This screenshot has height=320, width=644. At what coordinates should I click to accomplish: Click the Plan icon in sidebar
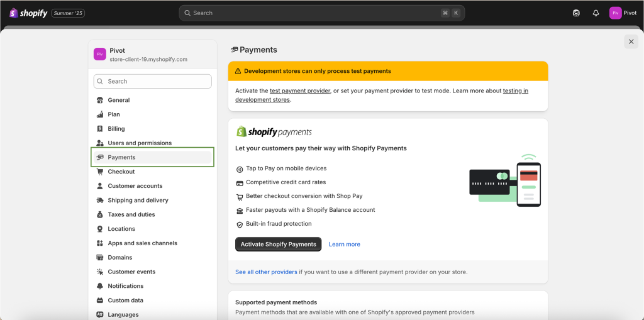coord(100,114)
